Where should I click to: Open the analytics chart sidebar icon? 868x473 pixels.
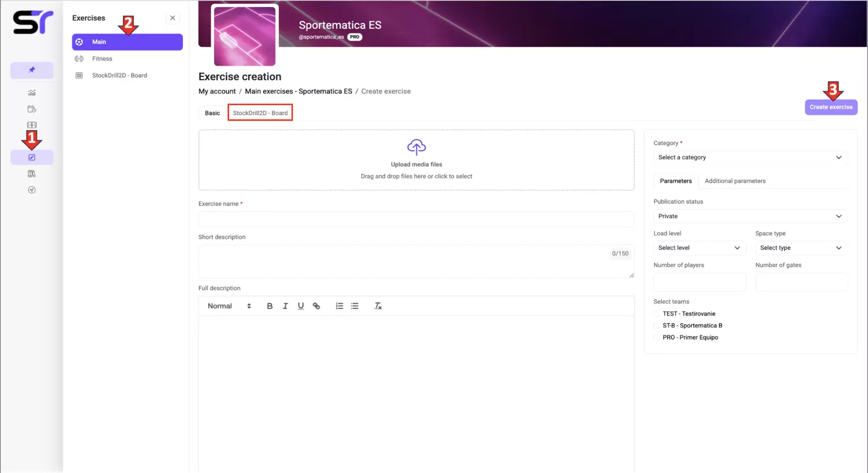(32, 93)
